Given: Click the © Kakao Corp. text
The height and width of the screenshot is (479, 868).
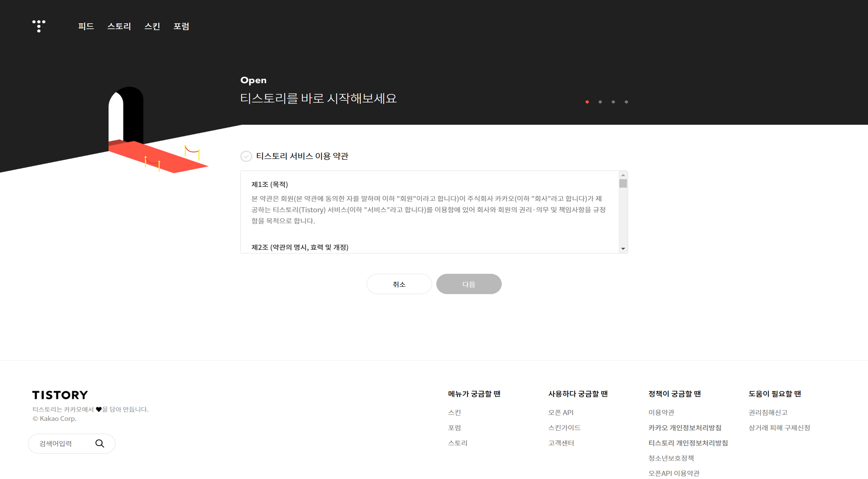Looking at the screenshot, I should click(x=55, y=419).
